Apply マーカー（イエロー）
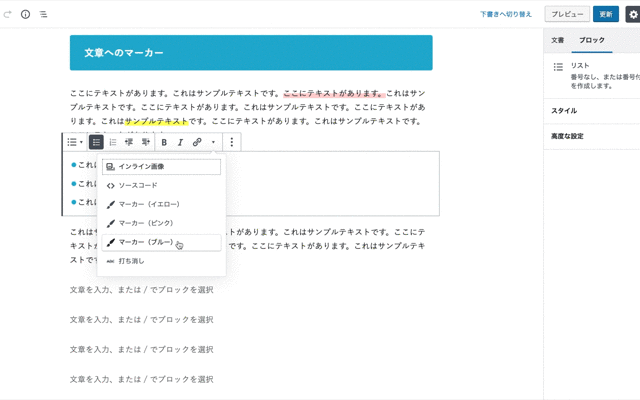The width and height of the screenshot is (640, 400). click(x=161, y=204)
